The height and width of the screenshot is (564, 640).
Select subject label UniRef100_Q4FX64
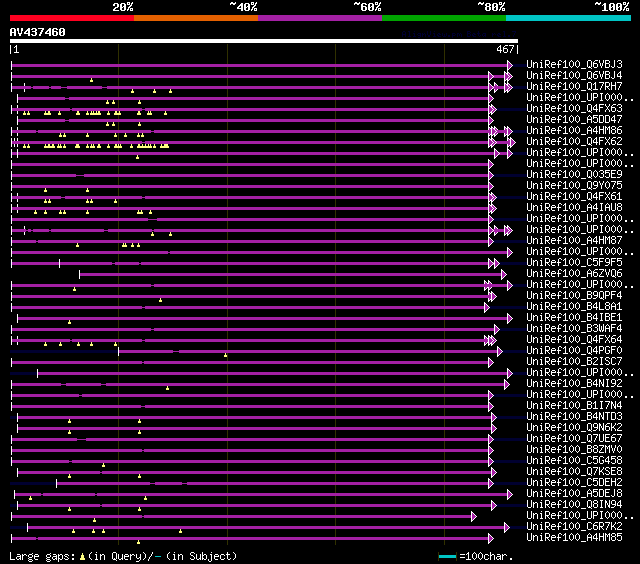tap(574, 340)
